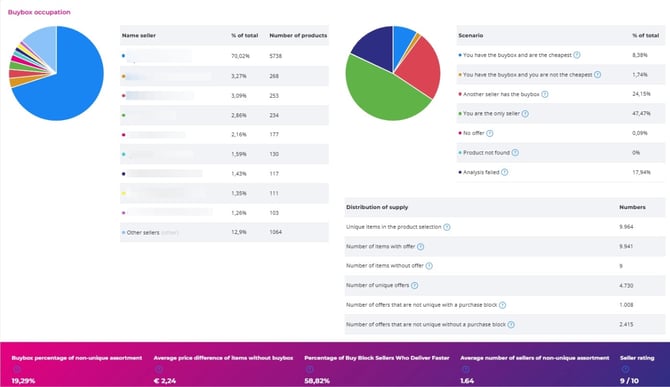Click the 'Name seller' column header
Screen dimensions: 670x387
139,35
